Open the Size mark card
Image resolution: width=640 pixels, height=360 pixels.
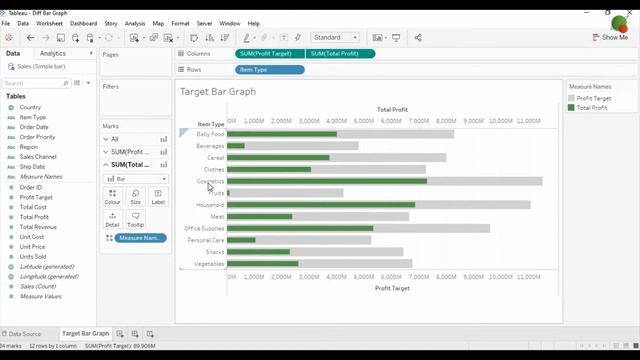136,197
